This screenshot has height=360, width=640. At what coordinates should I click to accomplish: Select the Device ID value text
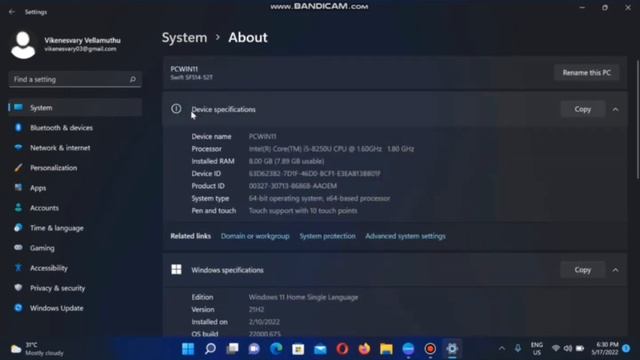tap(315, 173)
